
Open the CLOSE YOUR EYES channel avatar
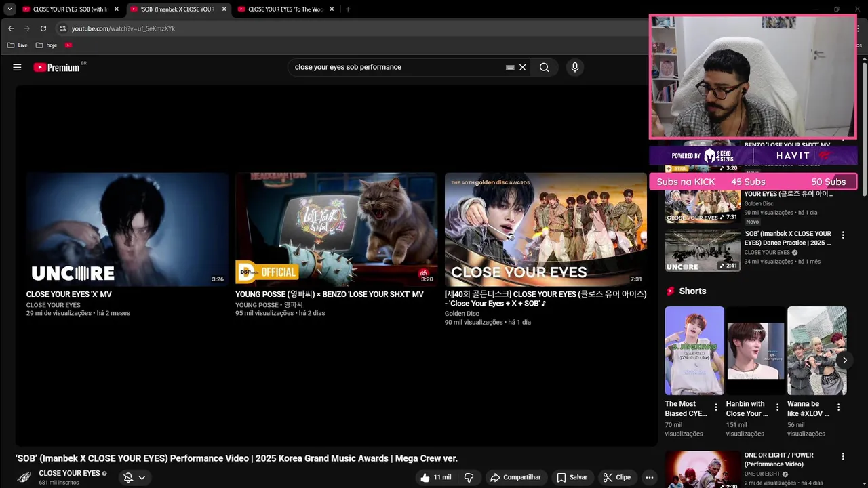coord(24,477)
